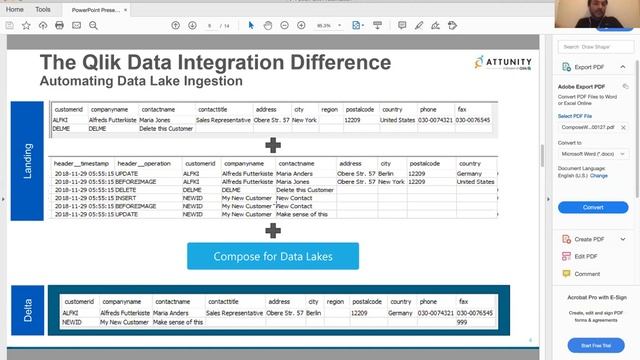Bookmark this file with the star icon
The image size is (640, 360).
[26, 25]
